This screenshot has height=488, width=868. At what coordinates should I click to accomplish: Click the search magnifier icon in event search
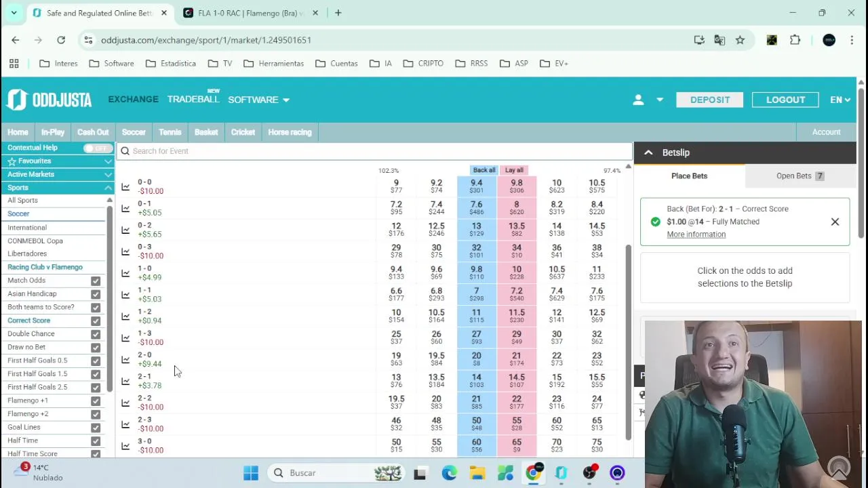click(x=125, y=151)
